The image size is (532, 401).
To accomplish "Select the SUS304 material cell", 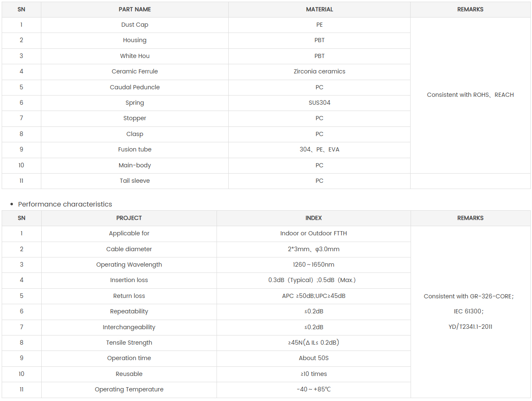I will (x=319, y=103).
